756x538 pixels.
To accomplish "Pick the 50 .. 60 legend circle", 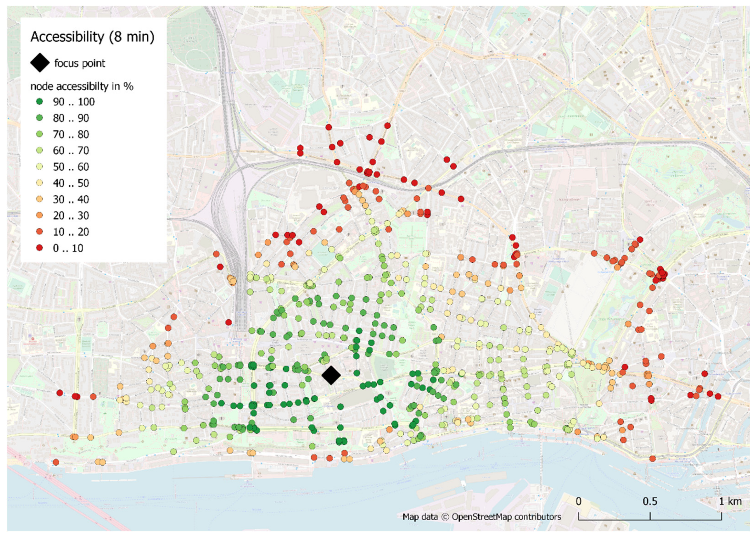I will coord(40,167).
